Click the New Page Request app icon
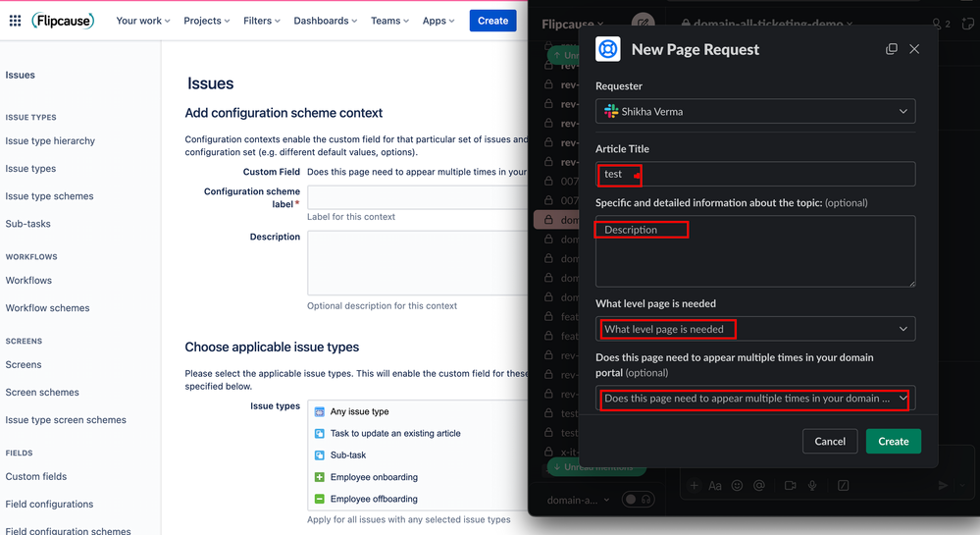980x535 pixels. [x=607, y=49]
